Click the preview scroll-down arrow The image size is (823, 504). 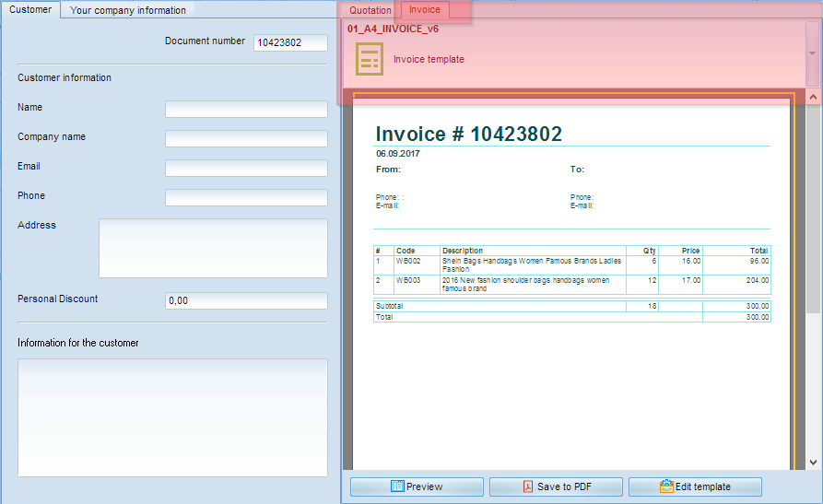813,462
